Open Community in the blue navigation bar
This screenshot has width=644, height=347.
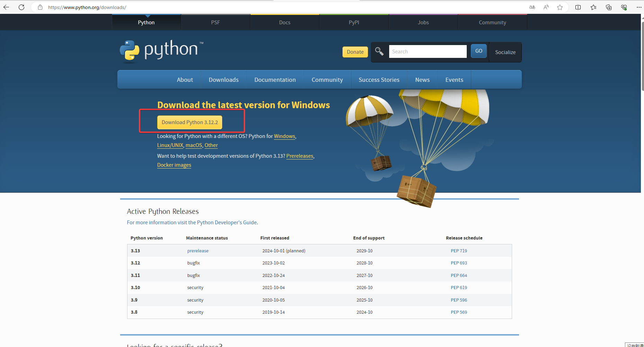click(327, 80)
